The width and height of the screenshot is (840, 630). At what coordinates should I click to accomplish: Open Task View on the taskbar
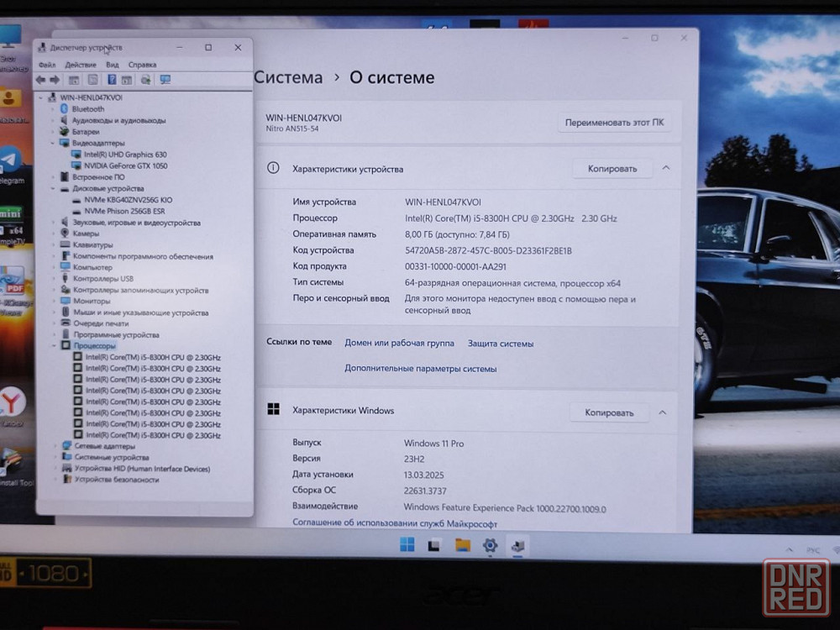(434, 545)
